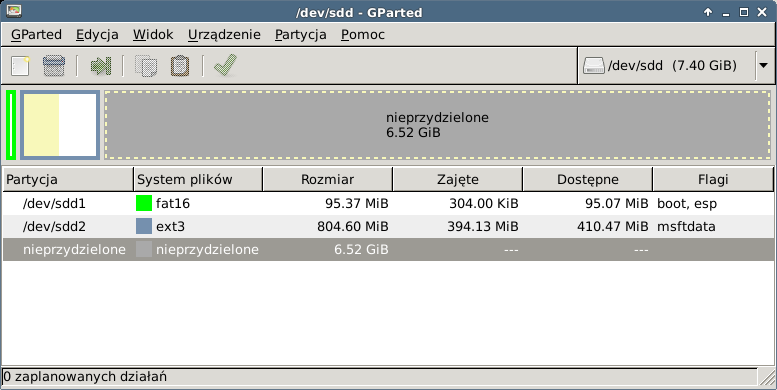The image size is (777, 390).
Task: Click the ext3 file system label
Action: click(170, 226)
